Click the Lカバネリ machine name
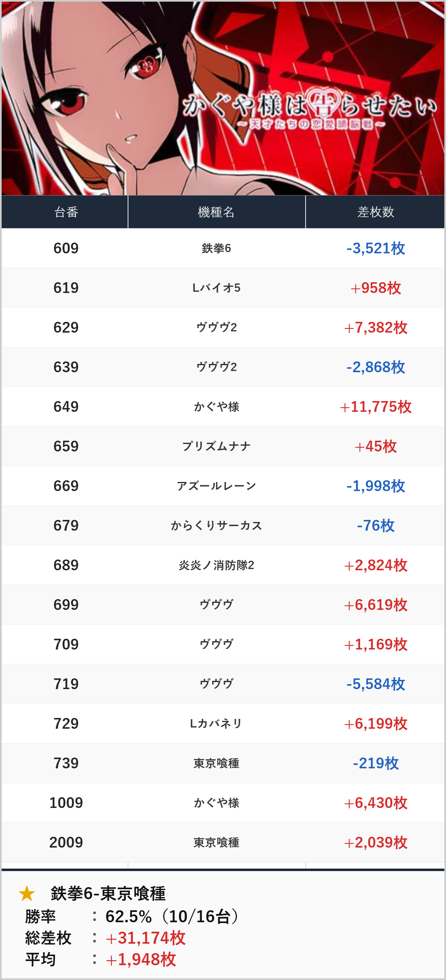The image size is (446, 980). (216, 724)
